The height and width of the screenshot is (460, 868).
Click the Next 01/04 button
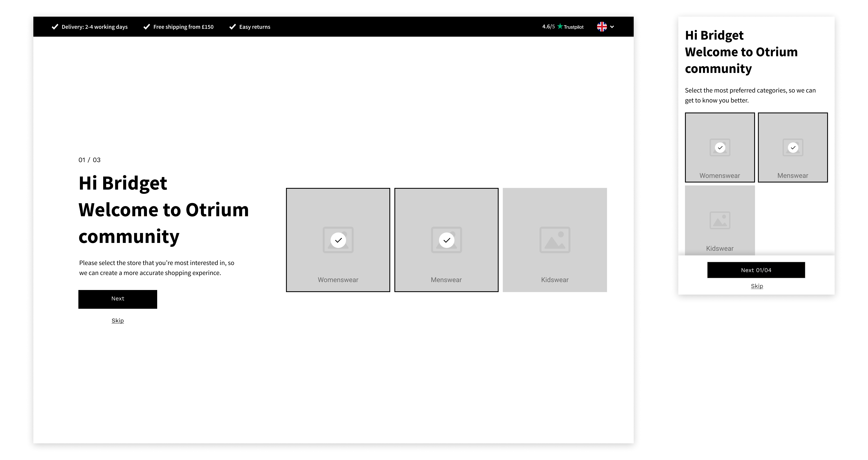tap(756, 270)
